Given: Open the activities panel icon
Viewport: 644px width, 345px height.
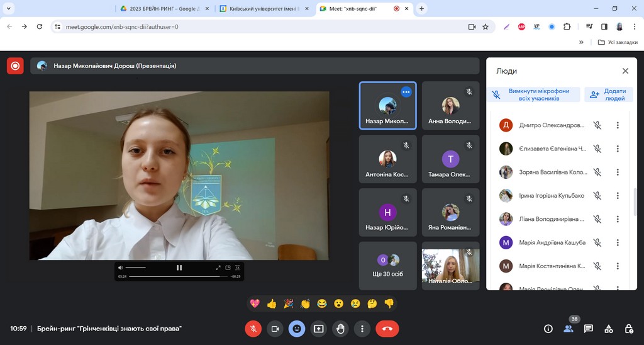Looking at the screenshot, I should pos(608,329).
